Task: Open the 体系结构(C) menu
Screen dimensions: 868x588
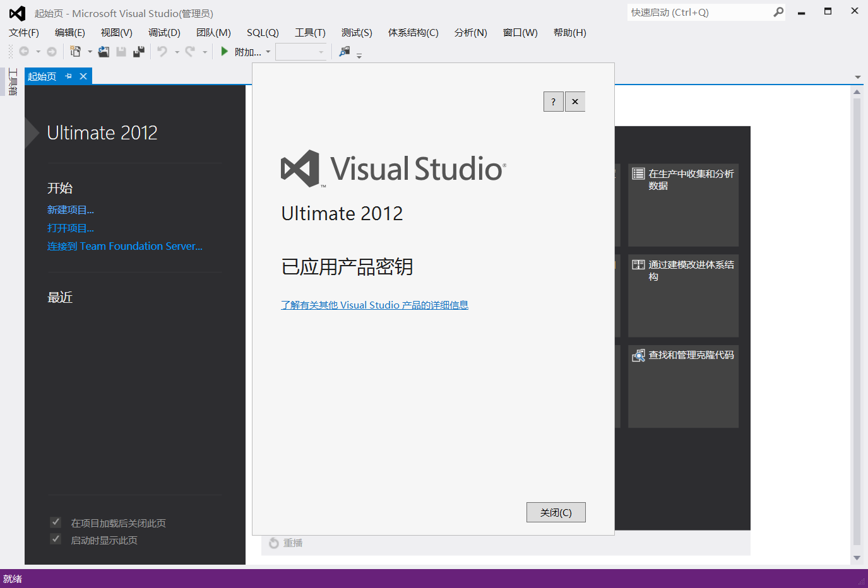Action: tap(413, 33)
